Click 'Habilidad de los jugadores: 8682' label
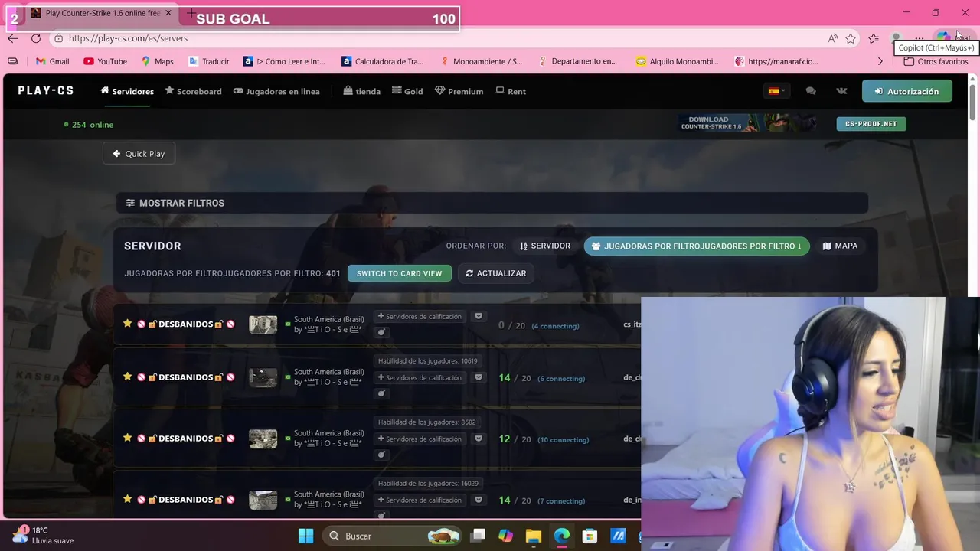980x551 pixels. tap(426, 422)
